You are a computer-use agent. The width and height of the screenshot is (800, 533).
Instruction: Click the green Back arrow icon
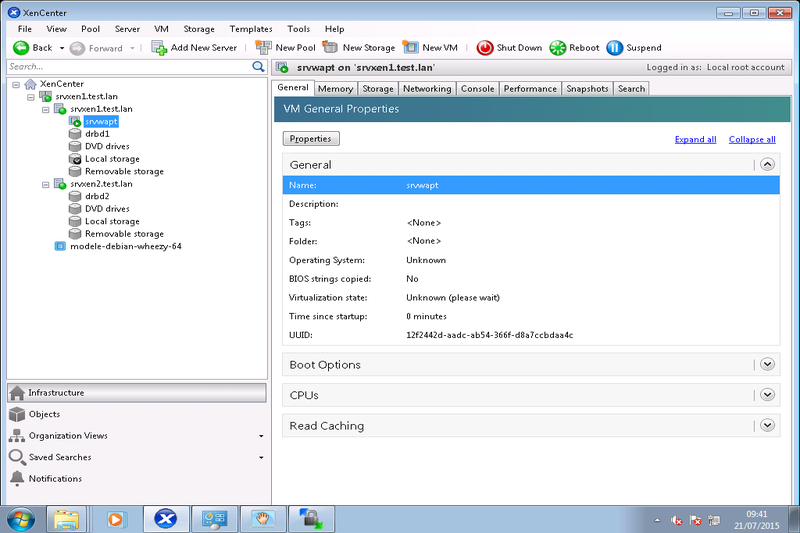(21, 48)
